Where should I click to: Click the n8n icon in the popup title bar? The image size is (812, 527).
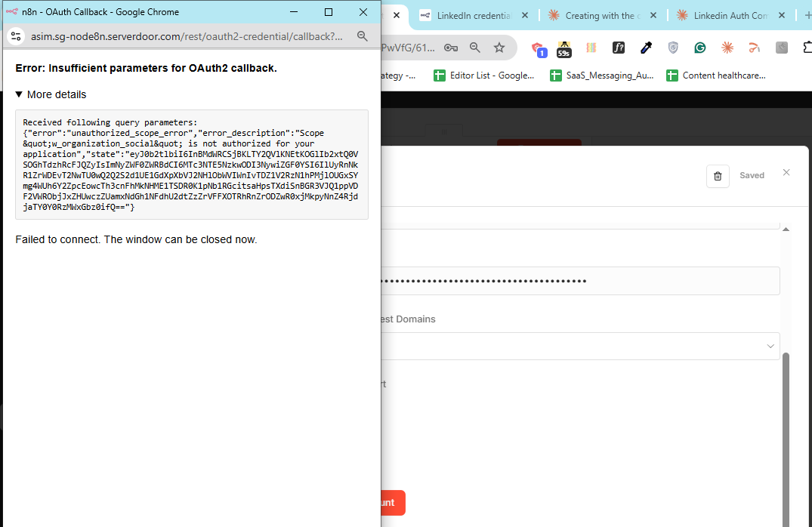click(12, 11)
